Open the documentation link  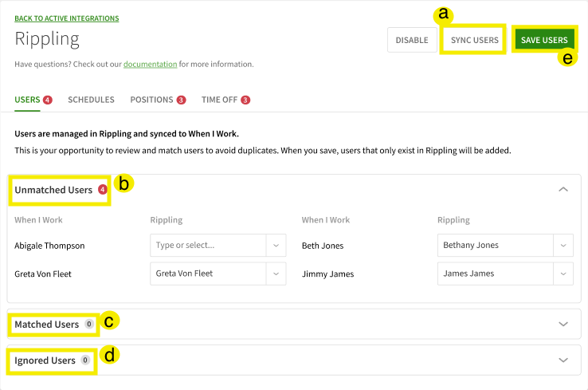pyautogui.click(x=150, y=64)
